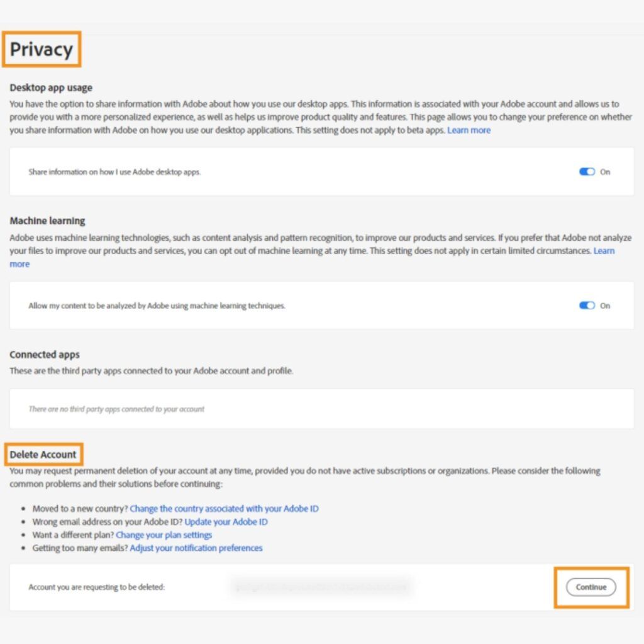Click the 'Allow my content to be analyzed' label
Screen dimensions: 644x644
click(x=157, y=306)
